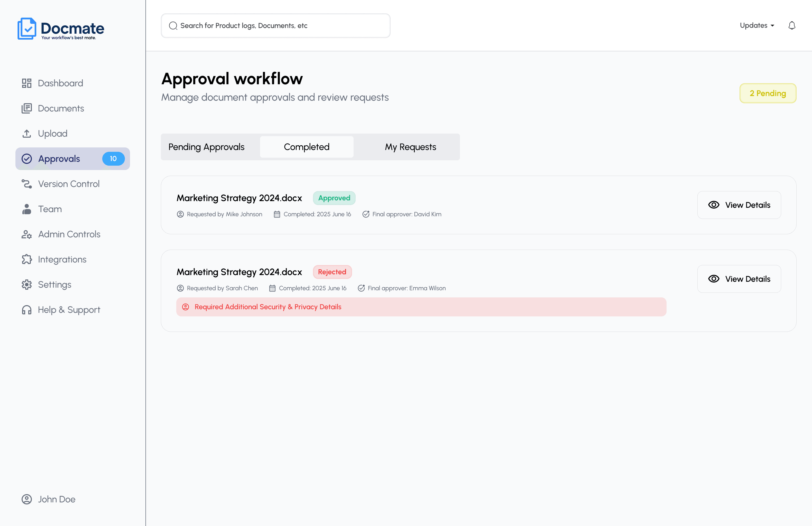This screenshot has width=812, height=526.
Task: Click the Admin Controls user-gear icon
Action: click(27, 234)
